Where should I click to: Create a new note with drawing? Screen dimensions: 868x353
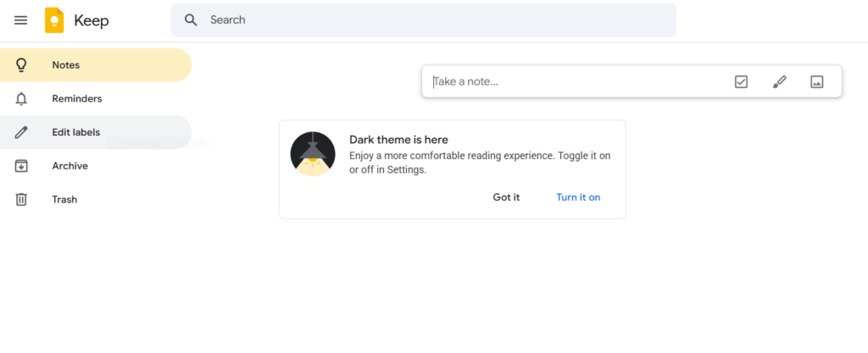780,82
